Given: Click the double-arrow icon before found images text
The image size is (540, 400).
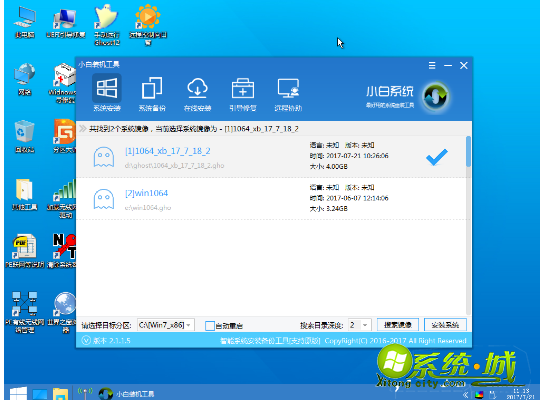Looking at the screenshot, I should tap(83, 129).
